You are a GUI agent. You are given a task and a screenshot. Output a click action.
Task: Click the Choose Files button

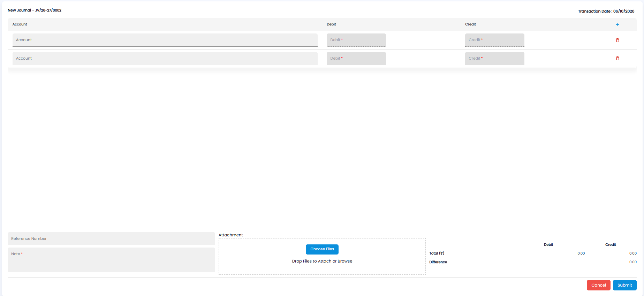(x=322, y=249)
